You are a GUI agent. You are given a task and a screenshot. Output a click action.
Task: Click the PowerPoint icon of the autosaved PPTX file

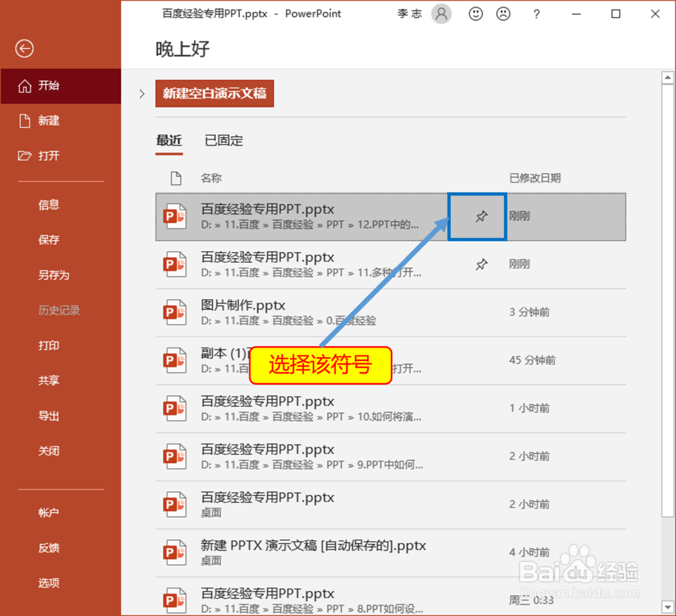[174, 552]
